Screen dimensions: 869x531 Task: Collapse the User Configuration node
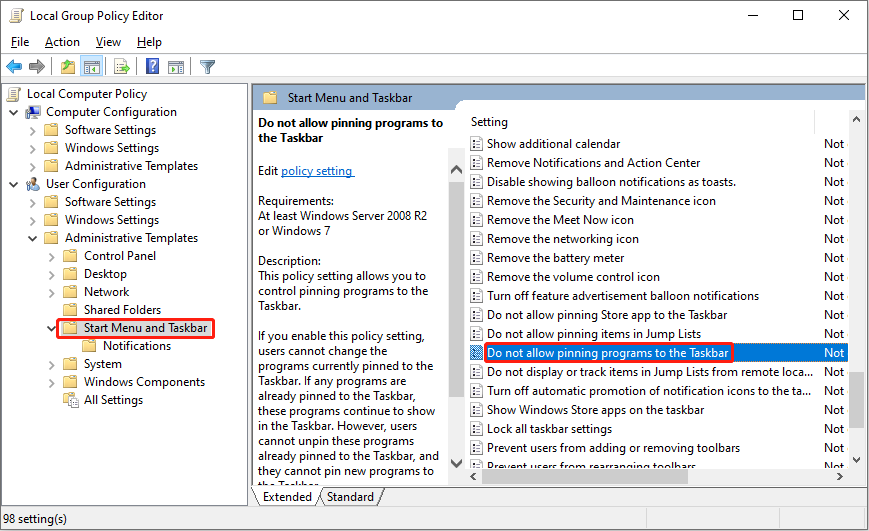14,184
